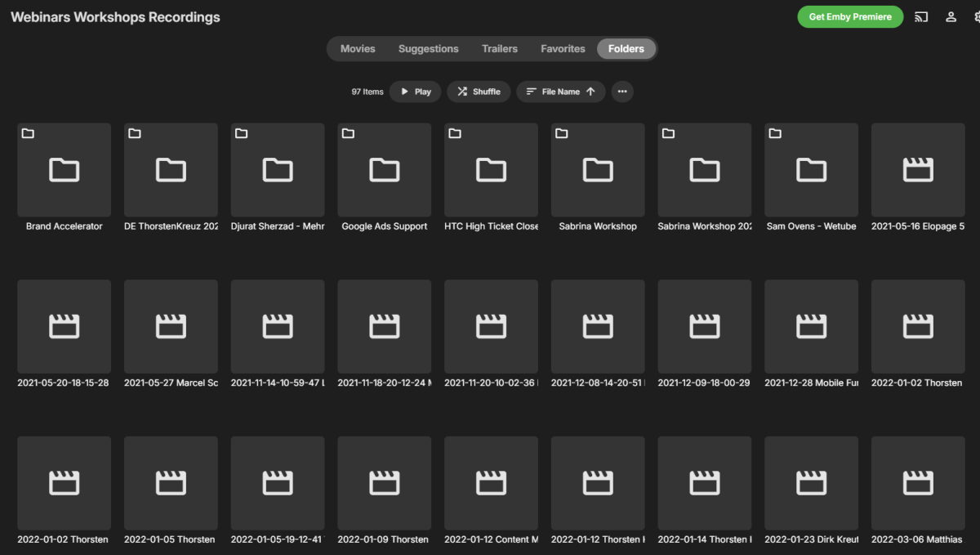
Task: Click the 2021-05-16 Elopage video thumbnail
Action: 918,170
